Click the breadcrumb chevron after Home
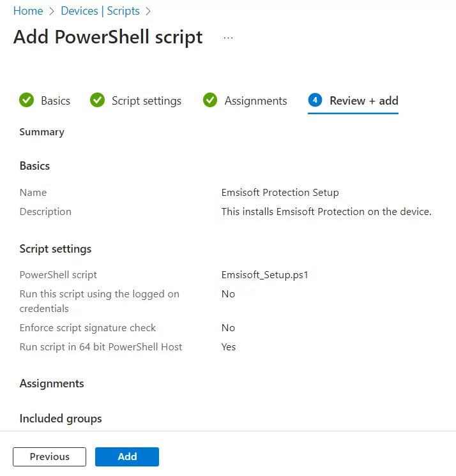The image size is (456, 476). coord(52,11)
